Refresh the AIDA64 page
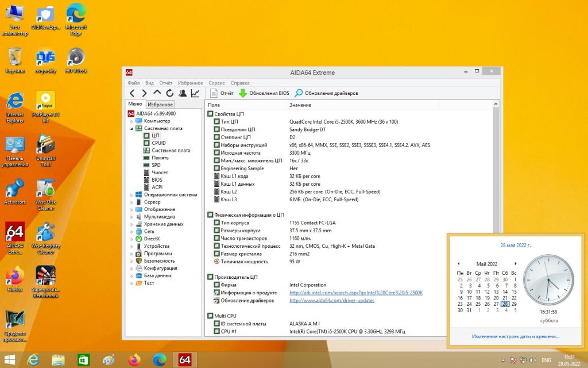 [x=170, y=93]
